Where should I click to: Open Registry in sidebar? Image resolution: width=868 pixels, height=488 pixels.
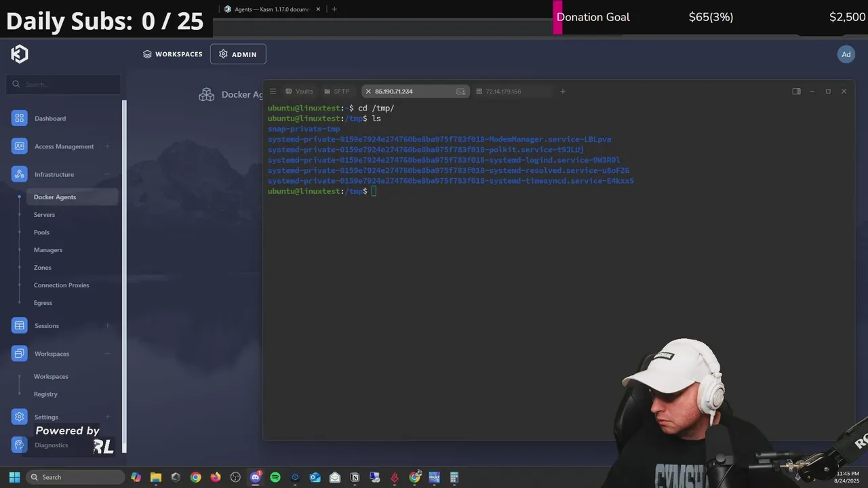click(x=45, y=394)
